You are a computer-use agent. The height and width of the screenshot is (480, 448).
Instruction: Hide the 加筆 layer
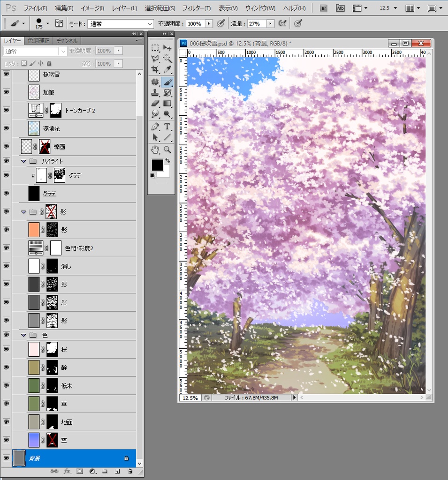[6, 92]
